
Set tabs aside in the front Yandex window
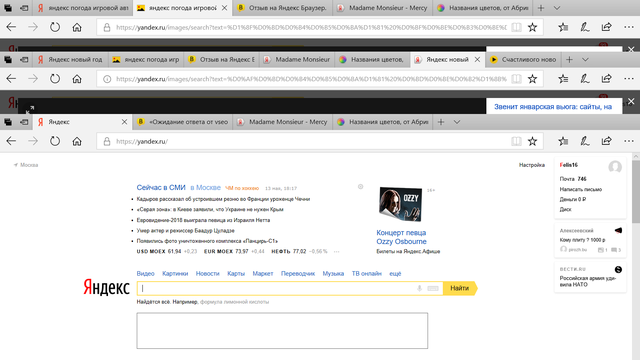coord(24,122)
